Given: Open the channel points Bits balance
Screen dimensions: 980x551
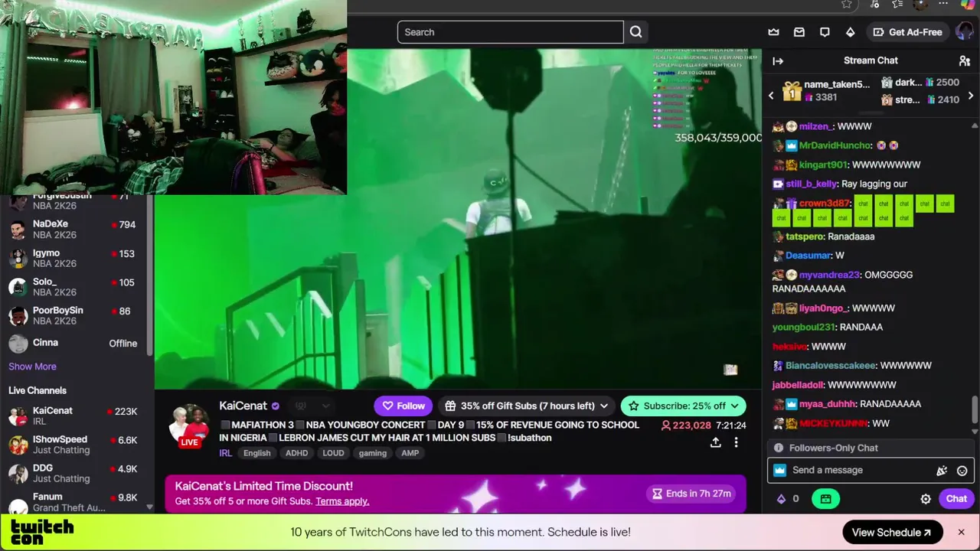Looking at the screenshot, I should [788, 499].
